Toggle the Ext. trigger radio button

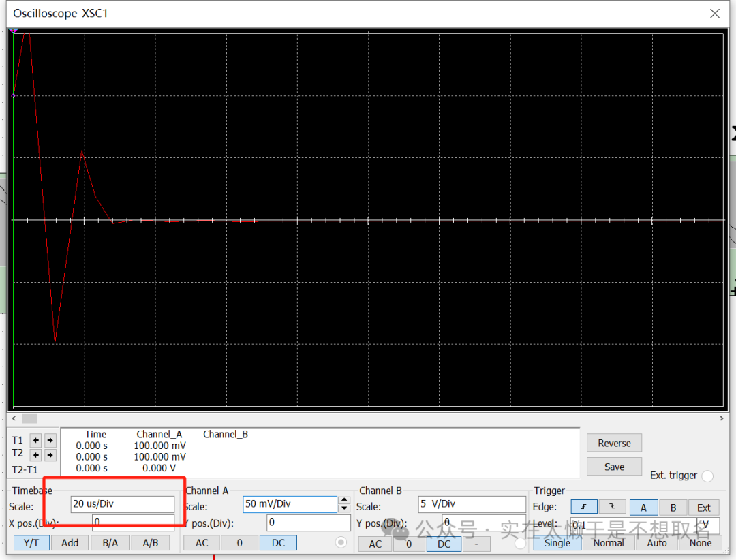707,476
